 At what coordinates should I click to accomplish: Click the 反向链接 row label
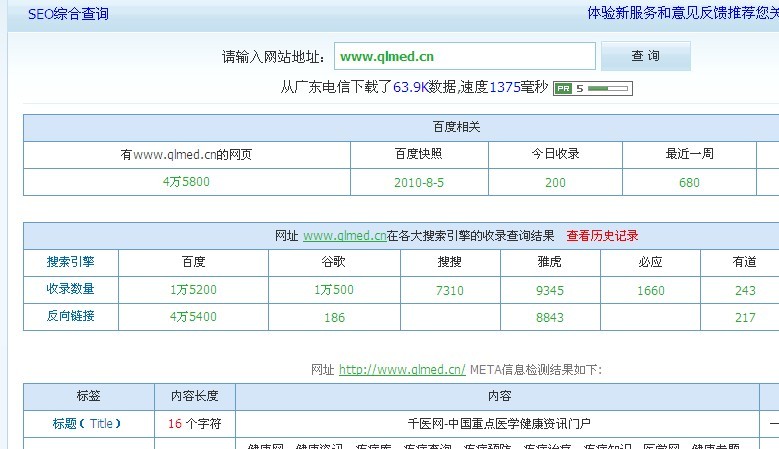71,316
